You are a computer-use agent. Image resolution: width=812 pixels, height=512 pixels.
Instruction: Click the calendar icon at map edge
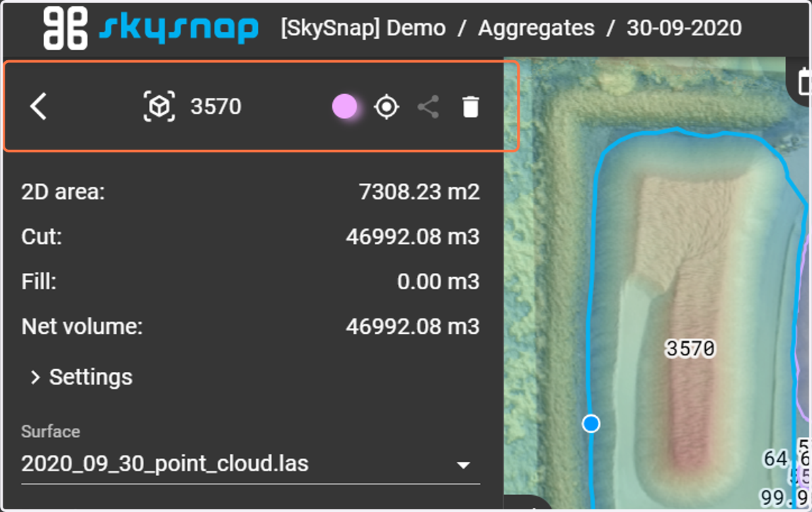(803, 82)
